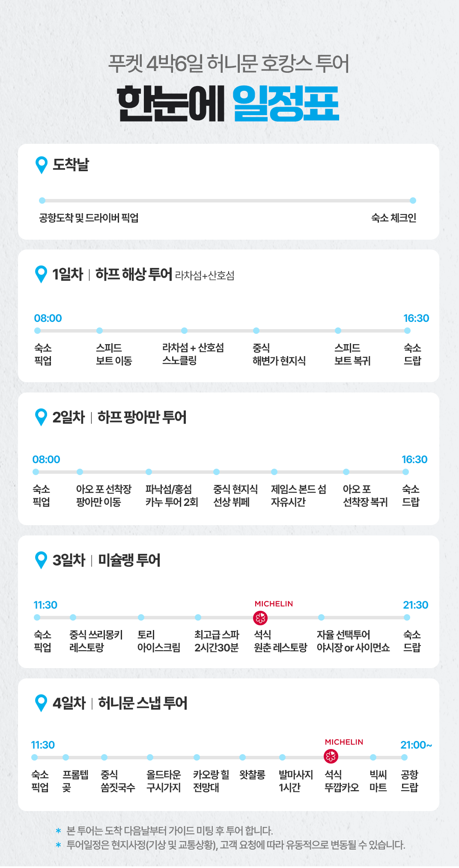Select the timeline dot above 라차섬 + 산호섬 스노클링
The height and width of the screenshot is (868, 459).
tap(184, 330)
